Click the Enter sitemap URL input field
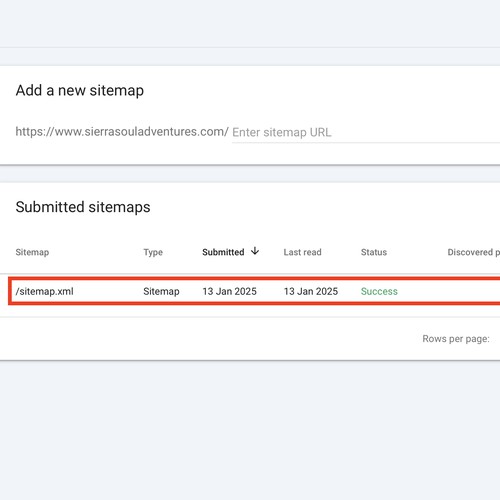This screenshot has width=500, height=500. [x=366, y=132]
